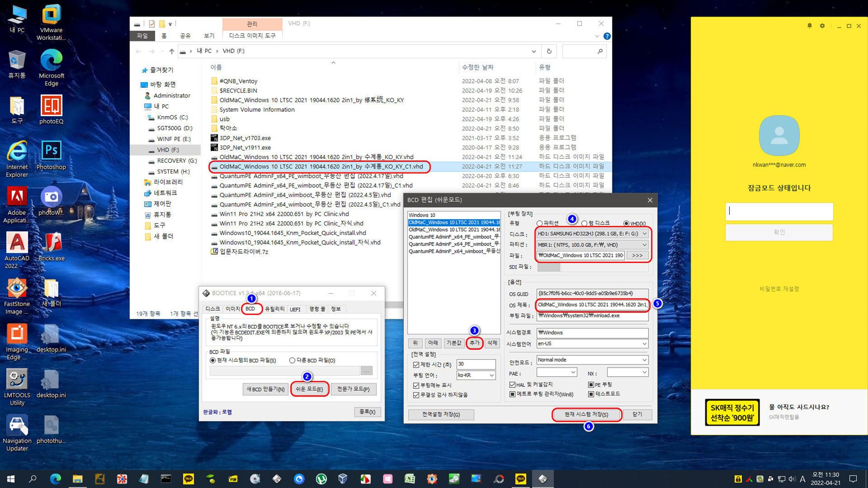Image resolution: width=868 pixels, height=488 pixels.
Task: Click the Windows Start button
Action: click(x=11, y=479)
